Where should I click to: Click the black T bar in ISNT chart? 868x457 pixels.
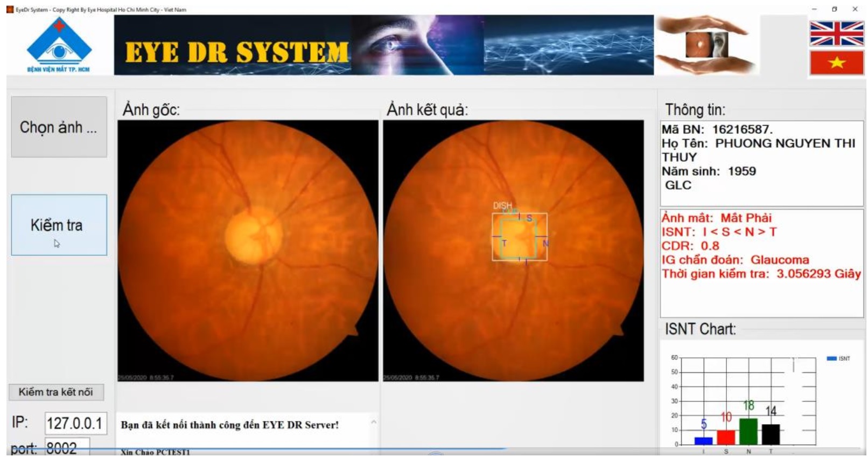(x=771, y=434)
